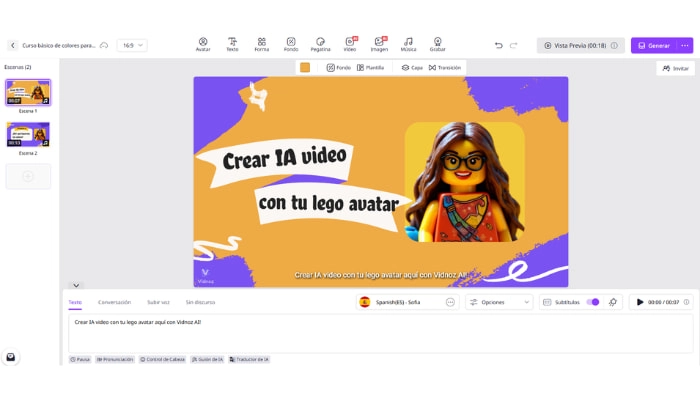Open the Traductor de IA tool

(249, 359)
